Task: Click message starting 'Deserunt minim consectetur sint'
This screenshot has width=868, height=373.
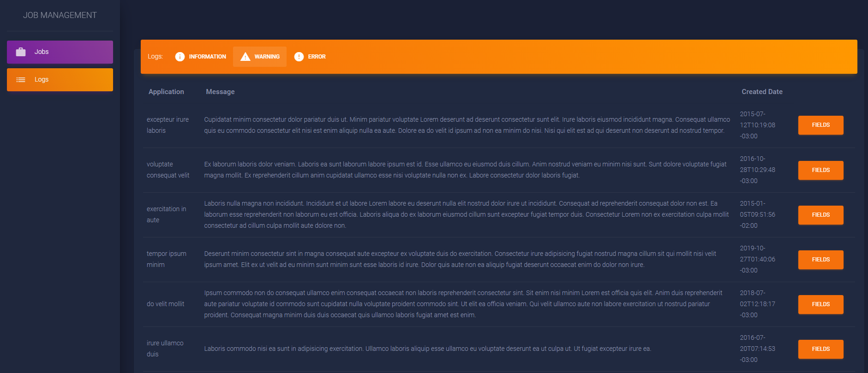Action: pyautogui.click(x=460, y=259)
